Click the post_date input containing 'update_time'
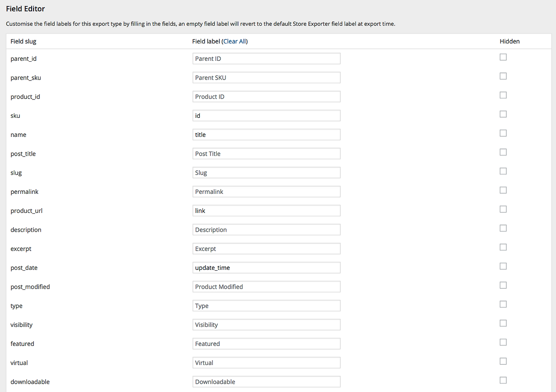556x392 pixels. pyautogui.click(x=266, y=268)
